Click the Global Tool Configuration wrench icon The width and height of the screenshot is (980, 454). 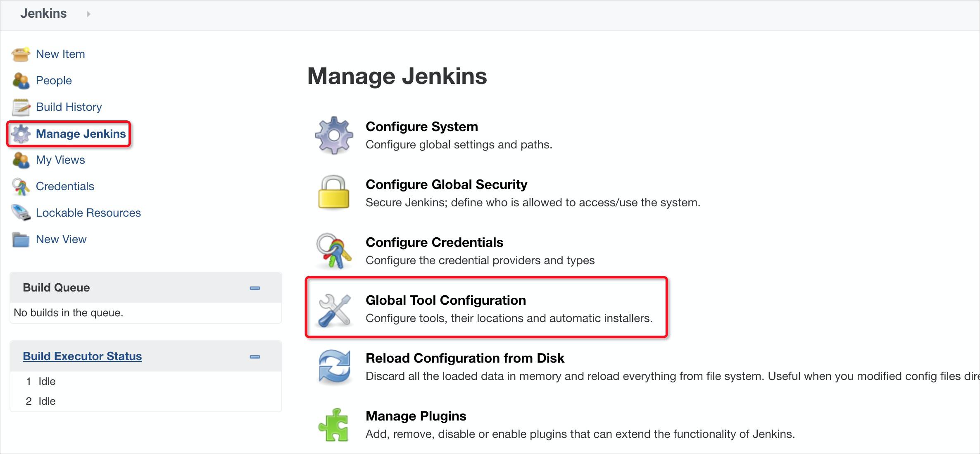(x=335, y=310)
